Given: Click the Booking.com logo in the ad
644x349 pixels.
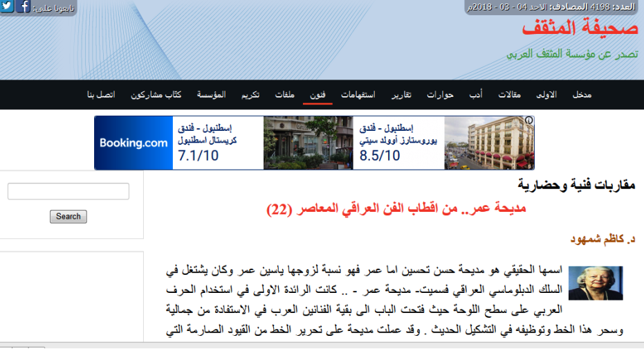Looking at the screenshot, I should point(134,143).
